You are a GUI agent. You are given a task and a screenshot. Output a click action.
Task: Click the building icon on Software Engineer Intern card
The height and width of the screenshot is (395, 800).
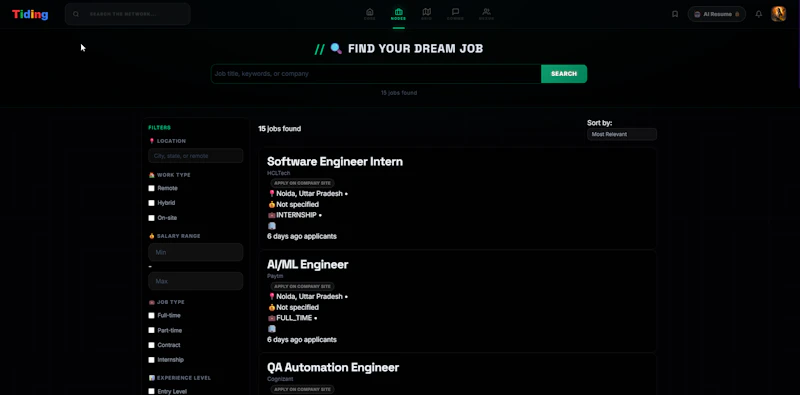(x=272, y=226)
